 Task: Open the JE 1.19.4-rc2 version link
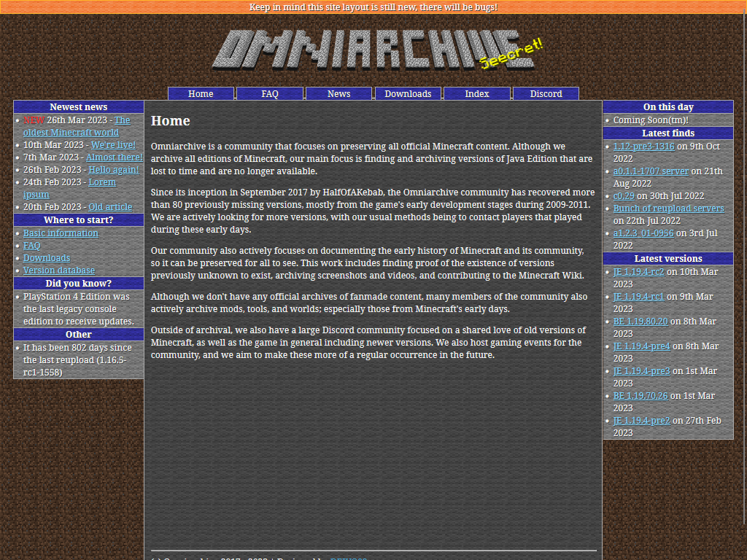point(638,272)
